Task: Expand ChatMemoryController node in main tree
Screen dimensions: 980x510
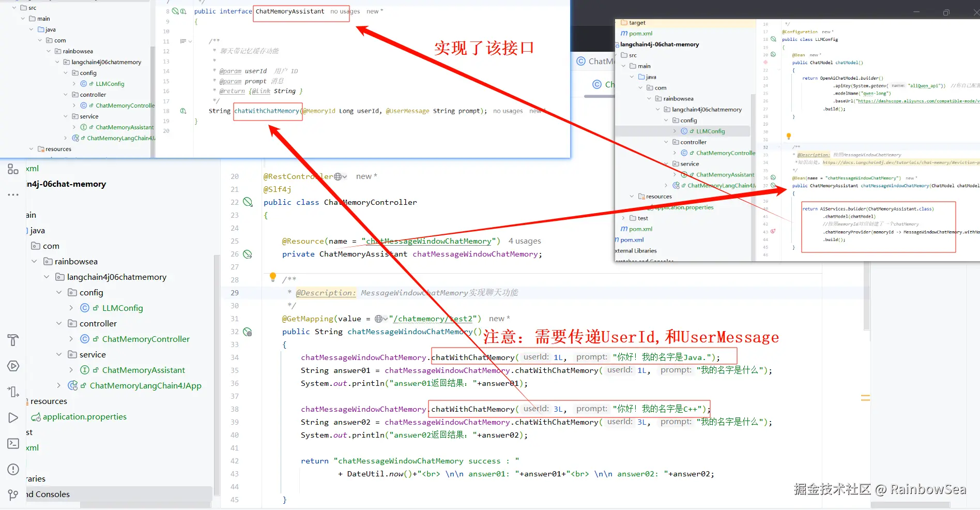Action: coord(72,339)
